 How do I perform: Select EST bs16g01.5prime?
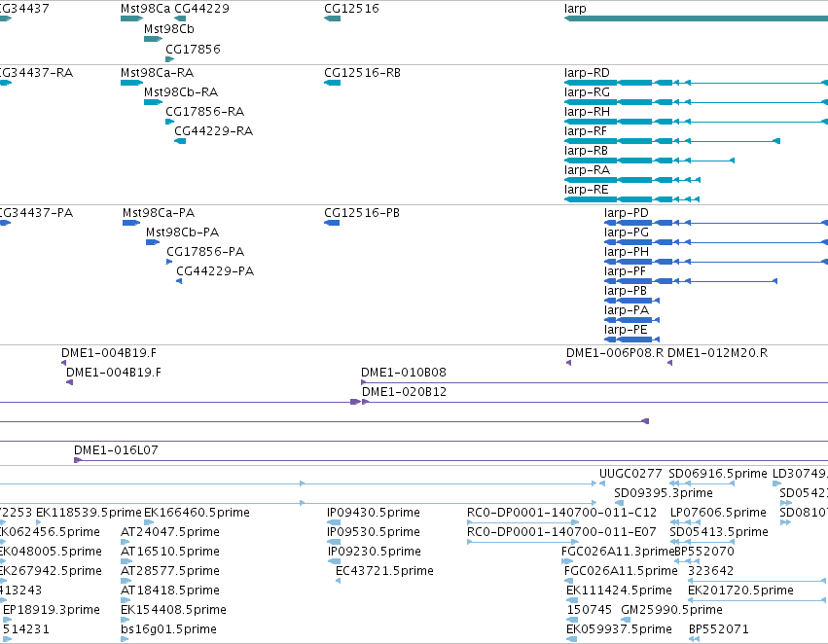(x=125, y=639)
